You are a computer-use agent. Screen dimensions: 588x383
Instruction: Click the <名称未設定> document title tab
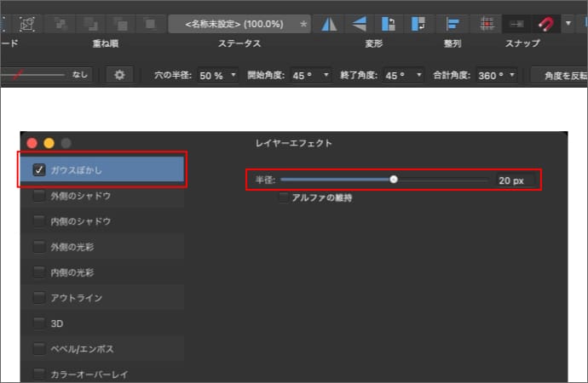click(x=239, y=23)
